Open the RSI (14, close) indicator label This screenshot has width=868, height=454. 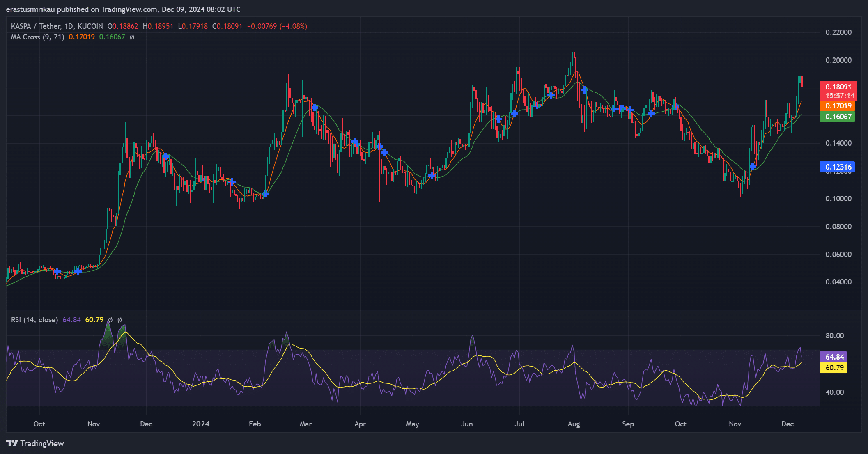(x=34, y=320)
